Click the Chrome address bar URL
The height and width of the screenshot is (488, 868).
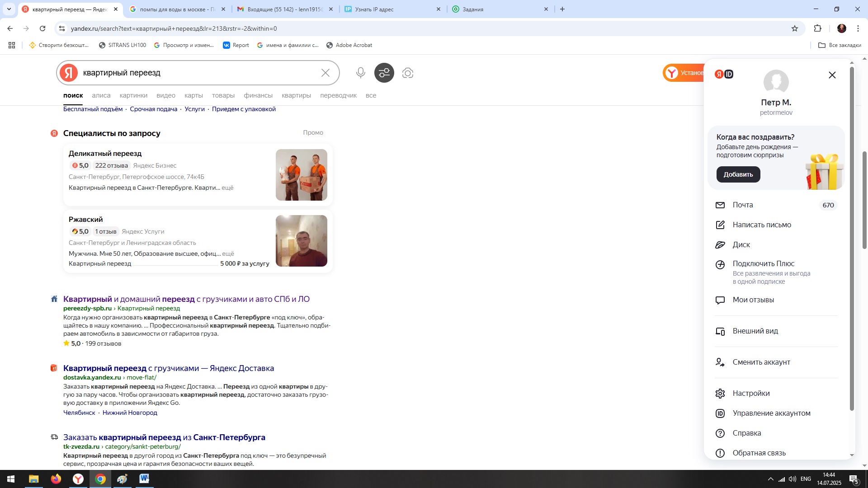pyautogui.click(x=174, y=28)
